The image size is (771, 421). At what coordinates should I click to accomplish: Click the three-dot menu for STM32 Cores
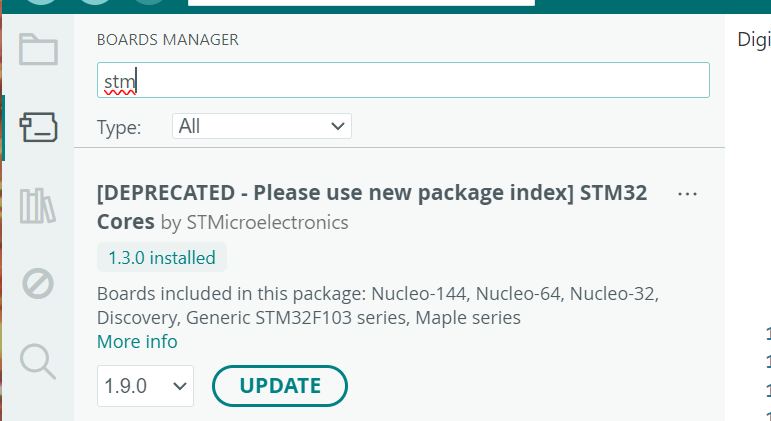[687, 193]
